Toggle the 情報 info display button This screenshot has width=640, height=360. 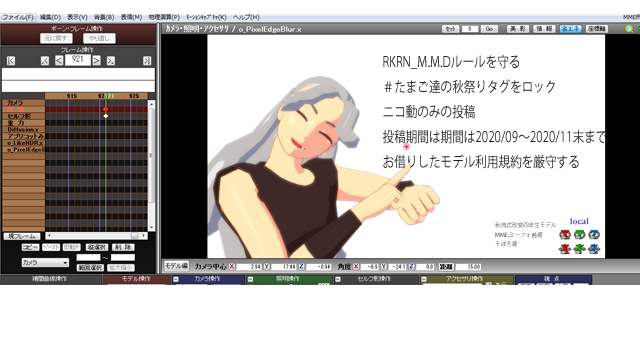point(544,29)
